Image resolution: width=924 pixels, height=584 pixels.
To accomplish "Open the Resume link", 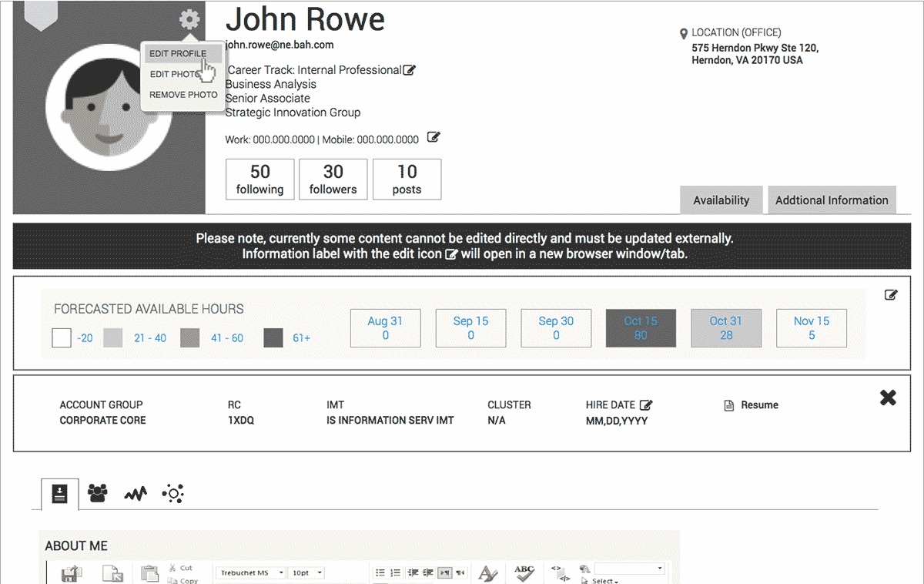I will tap(758, 405).
